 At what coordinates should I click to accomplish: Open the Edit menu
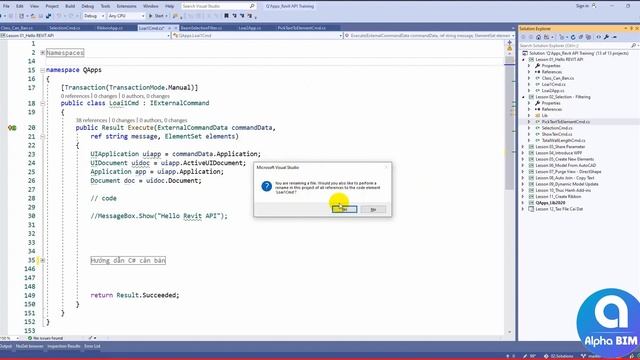pyautogui.click(x=20, y=6)
